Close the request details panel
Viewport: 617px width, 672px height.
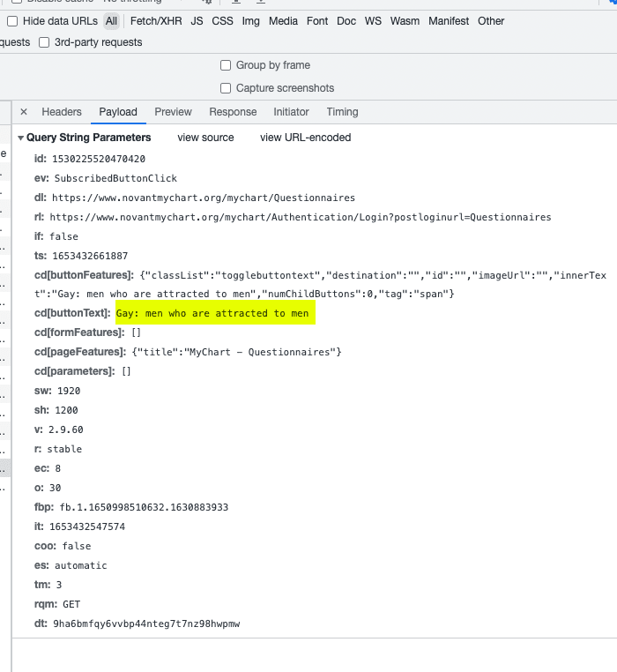click(x=24, y=112)
